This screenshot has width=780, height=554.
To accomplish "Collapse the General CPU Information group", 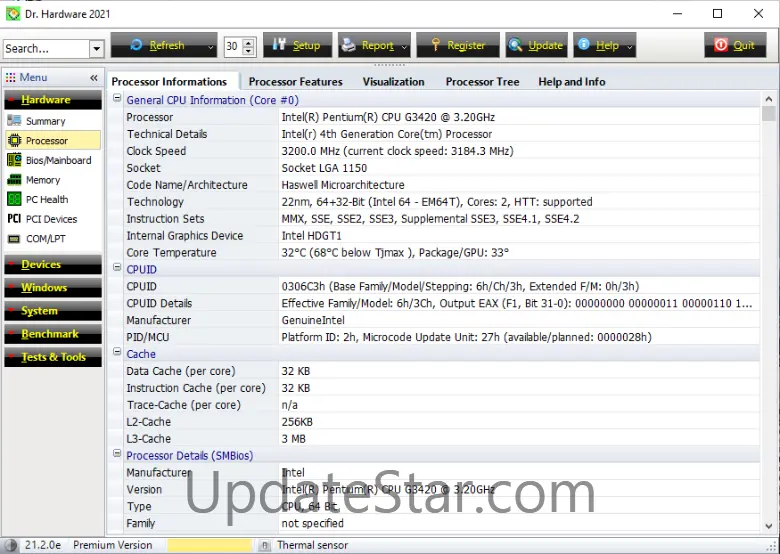I will click(117, 98).
